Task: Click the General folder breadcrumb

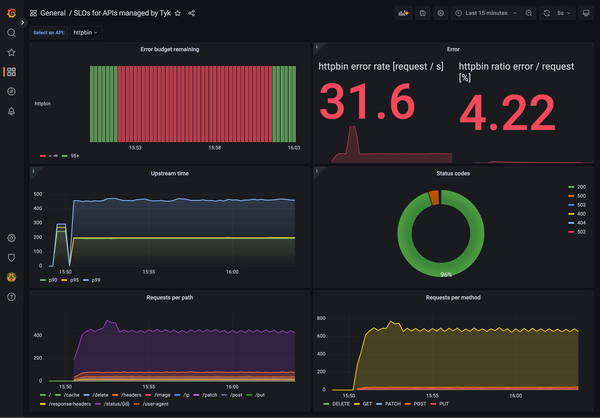Action: pos(53,13)
